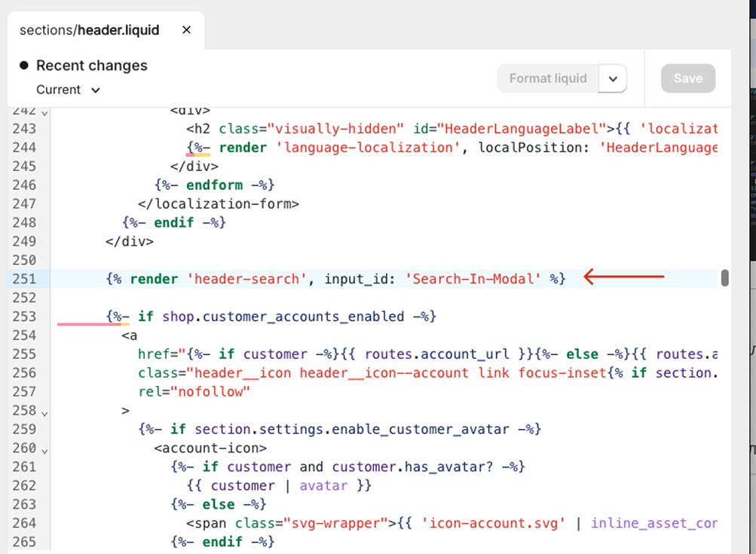Click 'language-localization' string on line 244
Image resolution: width=756 pixels, height=554 pixels.
368,147
